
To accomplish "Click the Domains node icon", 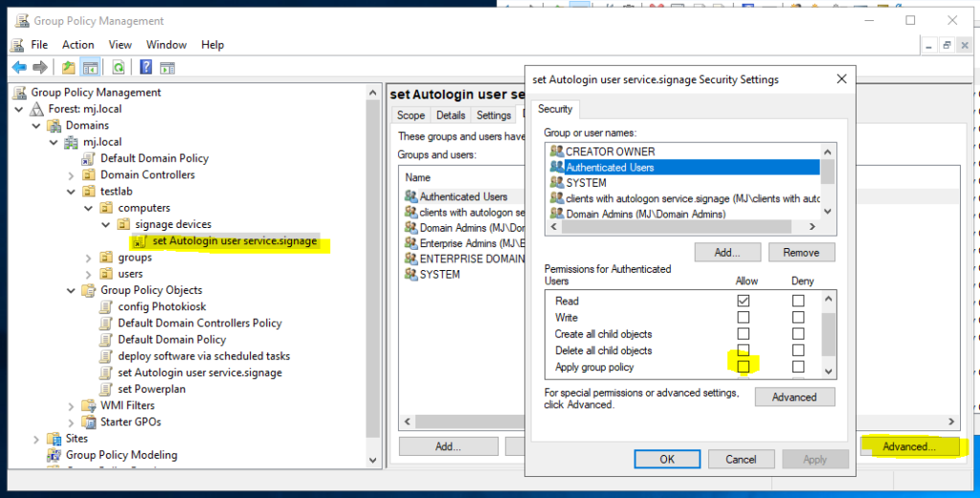I will click(x=55, y=125).
